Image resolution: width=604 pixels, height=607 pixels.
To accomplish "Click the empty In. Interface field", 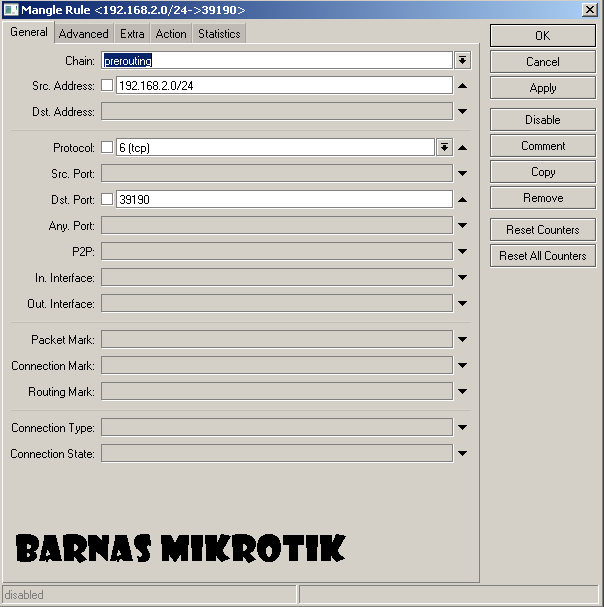I will click(x=277, y=277).
